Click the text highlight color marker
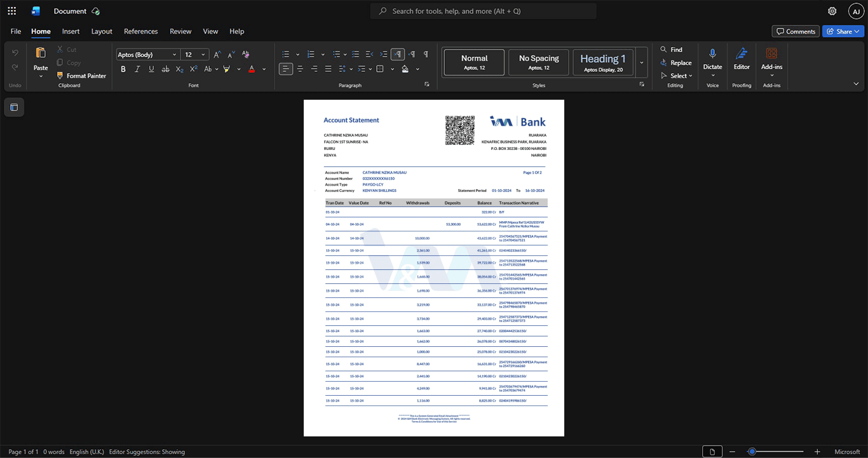This screenshot has height=458, width=868. pos(227,69)
